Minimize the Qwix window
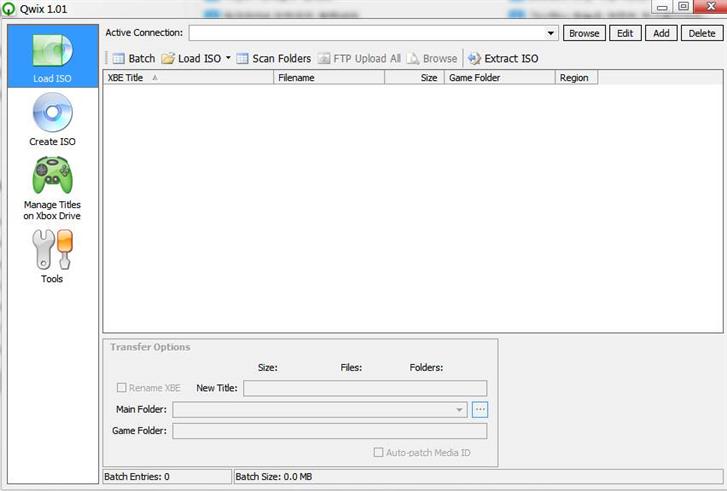This screenshot has width=727, height=491. coord(662,6)
